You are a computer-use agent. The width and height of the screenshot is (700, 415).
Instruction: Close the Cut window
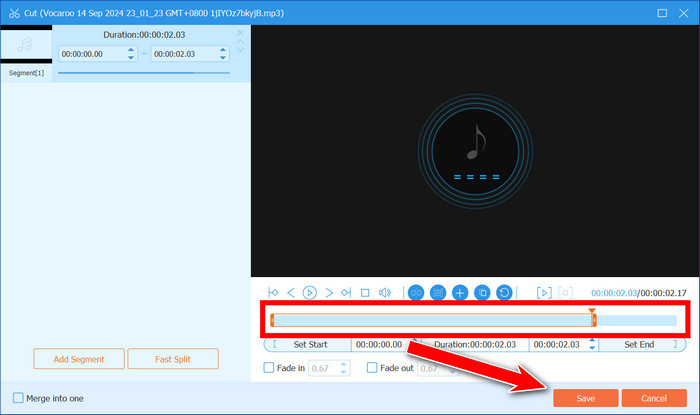pos(683,13)
